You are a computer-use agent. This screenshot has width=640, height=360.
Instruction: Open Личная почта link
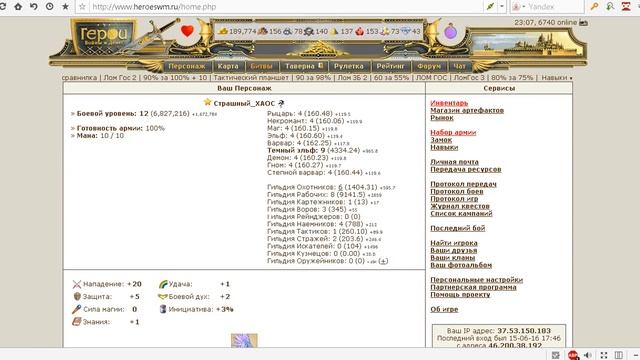(454, 162)
